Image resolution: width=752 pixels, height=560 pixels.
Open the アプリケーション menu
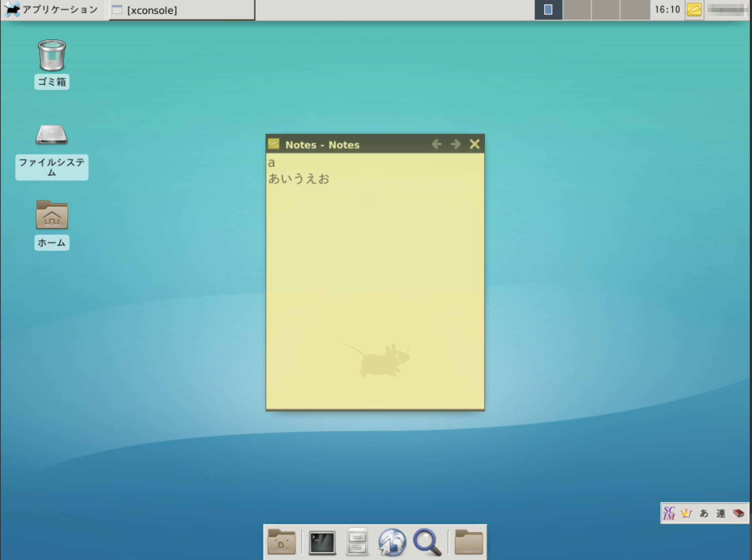click(51, 10)
